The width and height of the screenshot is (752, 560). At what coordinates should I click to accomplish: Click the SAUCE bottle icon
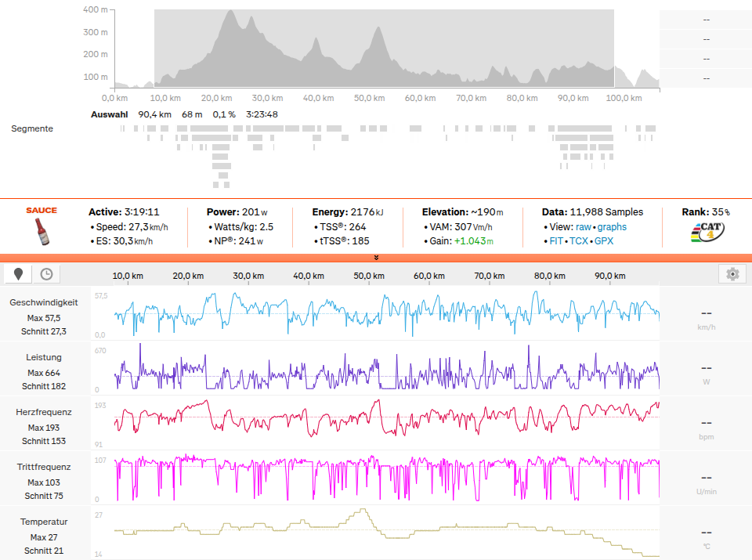pos(42,232)
